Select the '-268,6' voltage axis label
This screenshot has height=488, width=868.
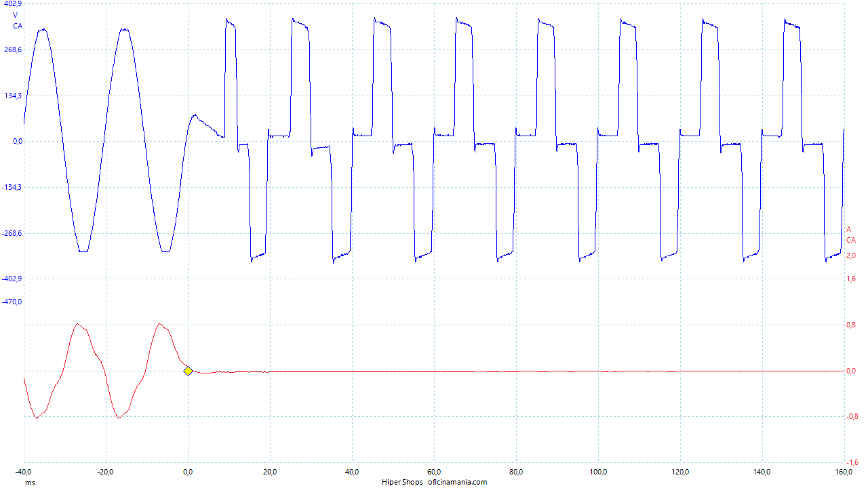pos(12,233)
